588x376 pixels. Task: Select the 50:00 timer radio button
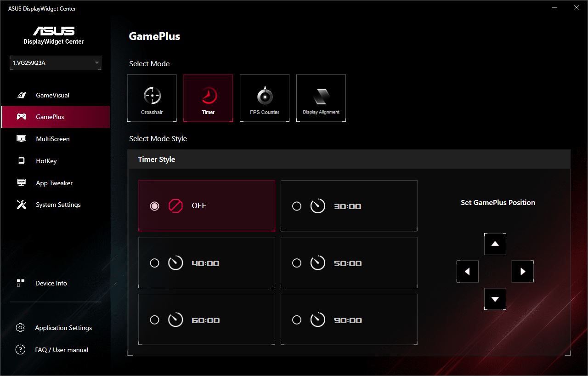[297, 263]
